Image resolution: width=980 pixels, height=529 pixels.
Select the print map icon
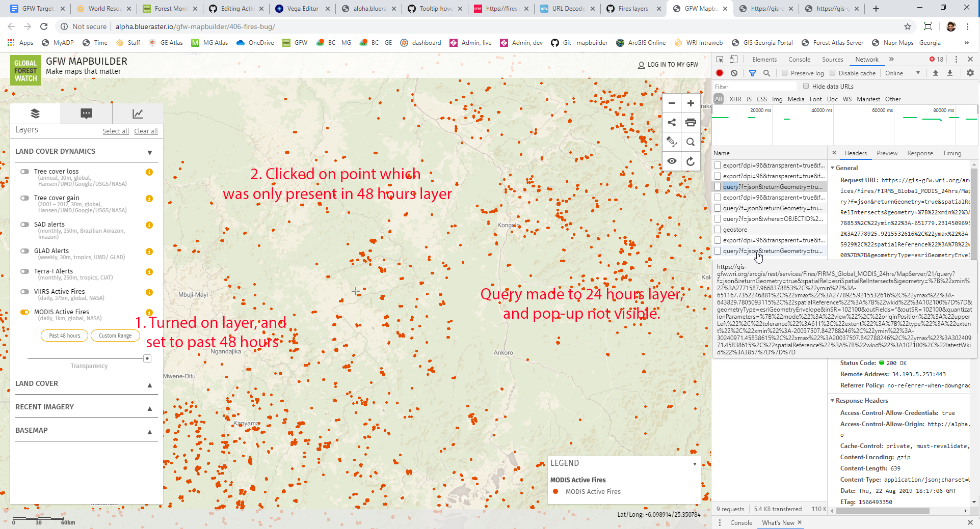[x=691, y=122]
